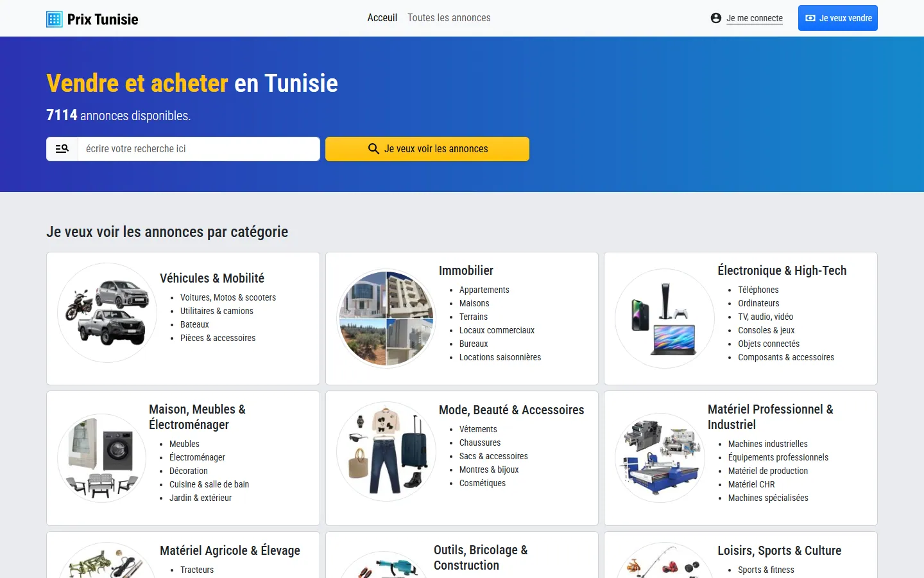Select Cosmétiques subcategory
This screenshot has width=924, height=578.
click(483, 483)
